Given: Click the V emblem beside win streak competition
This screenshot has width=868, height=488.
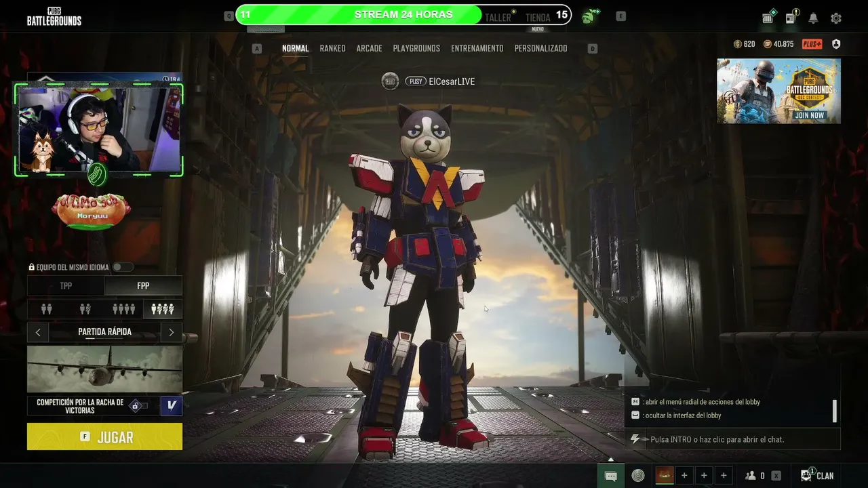Looking at the screenshot, I should [x=172, y=405].
